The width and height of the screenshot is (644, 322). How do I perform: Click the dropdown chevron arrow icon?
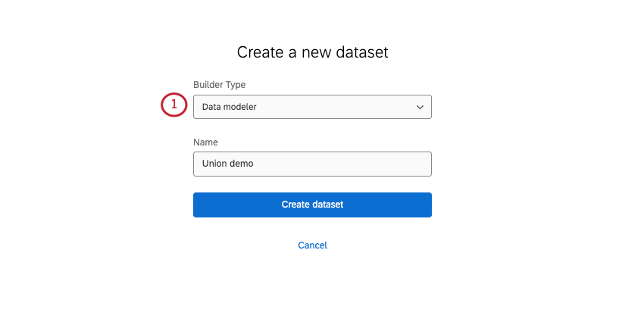(x=420, y=108)
